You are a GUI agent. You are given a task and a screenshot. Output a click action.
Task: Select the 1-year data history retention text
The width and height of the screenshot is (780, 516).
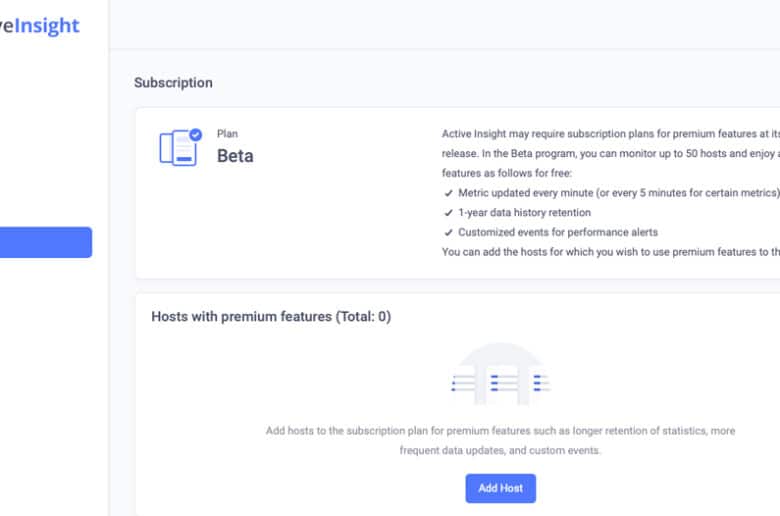coord(524,212)
